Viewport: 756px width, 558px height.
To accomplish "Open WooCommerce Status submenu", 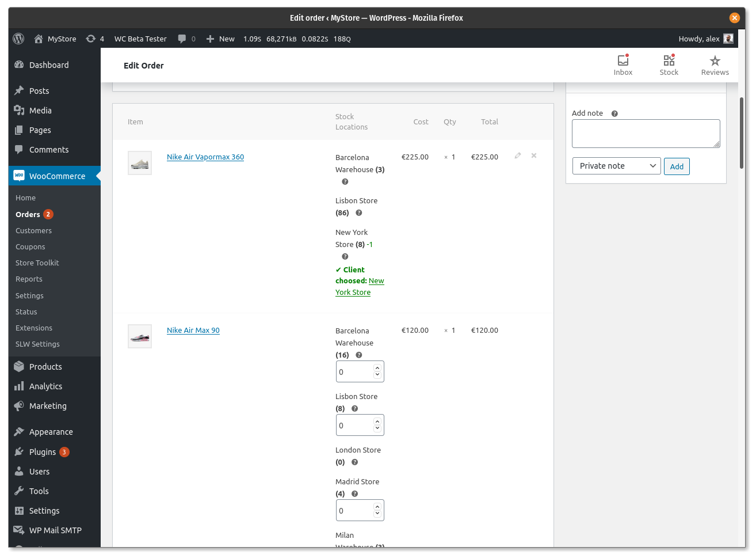I will point(26,312).
